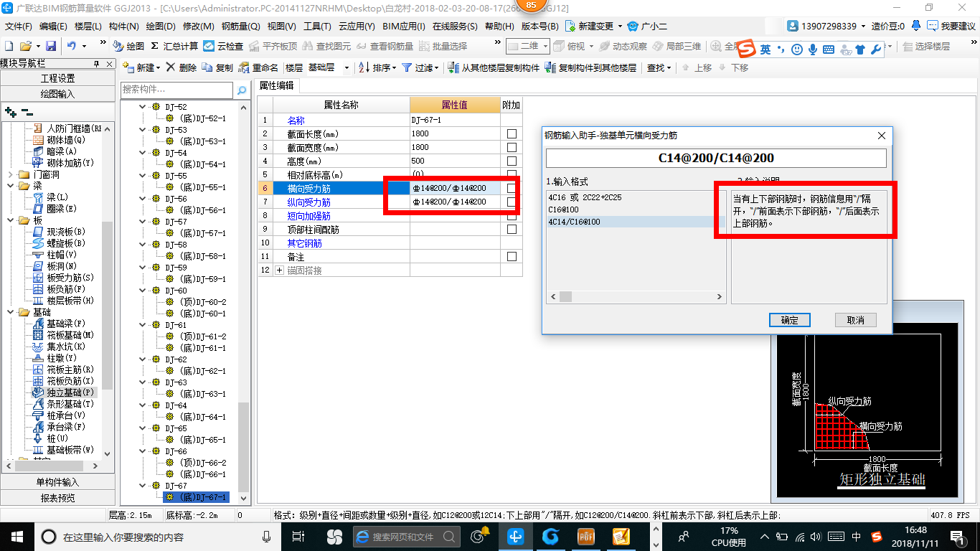Open the 报表预览 panel button
The height and width of the screenshot is (551, 980).
pos(58,498)
